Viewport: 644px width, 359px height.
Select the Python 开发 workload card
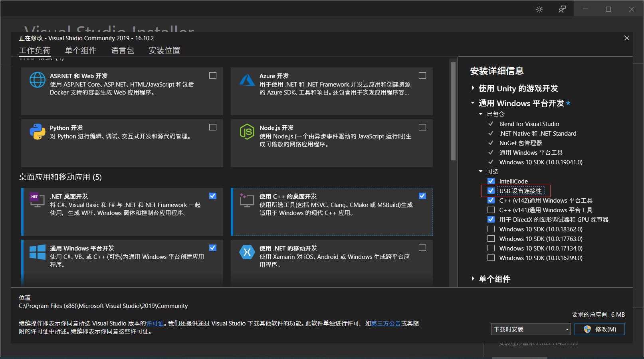[122, 143]
